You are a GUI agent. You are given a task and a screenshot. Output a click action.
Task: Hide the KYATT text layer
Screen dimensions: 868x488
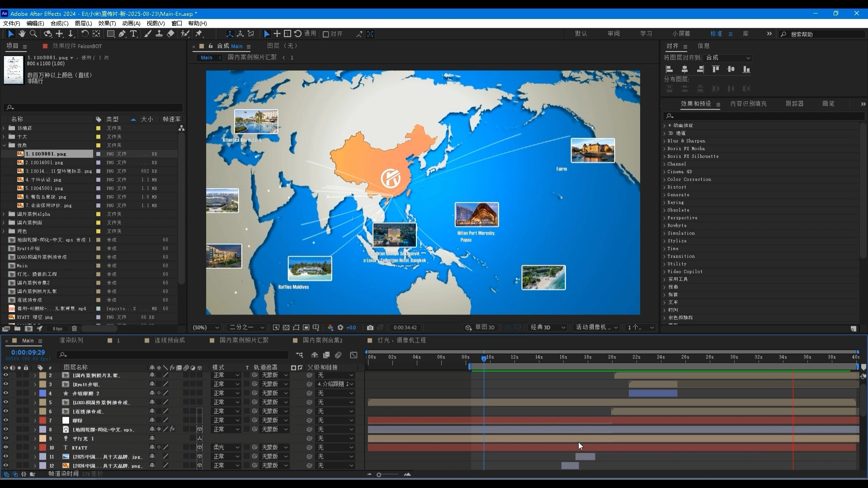click(6, 447)
